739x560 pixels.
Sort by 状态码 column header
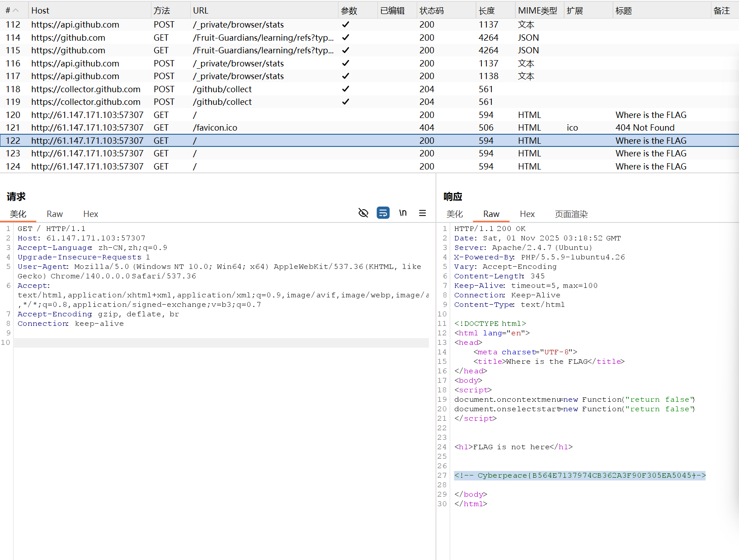pyautogui.click(x=446, y=10)
